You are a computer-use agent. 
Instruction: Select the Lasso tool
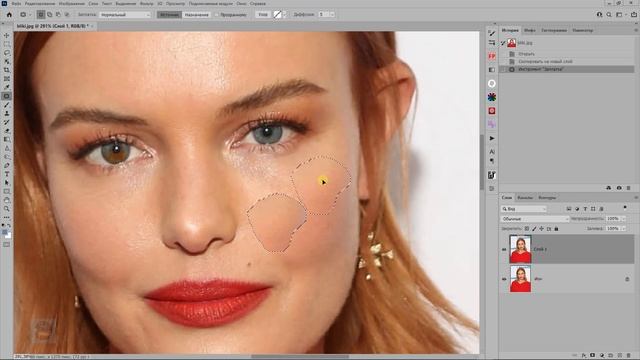point(7,53)
